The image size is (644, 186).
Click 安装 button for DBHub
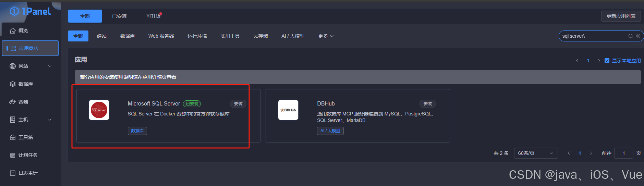[x=428, y=104]
